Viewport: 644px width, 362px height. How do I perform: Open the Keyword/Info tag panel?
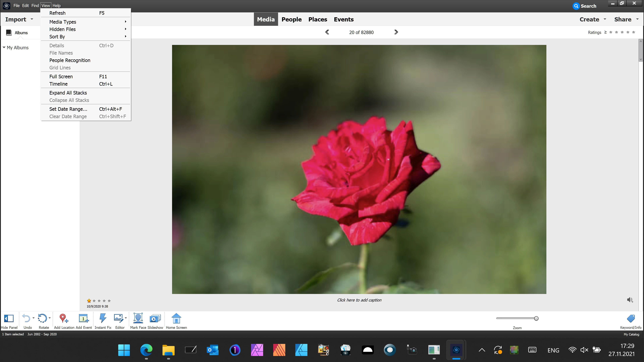[631, 318]
